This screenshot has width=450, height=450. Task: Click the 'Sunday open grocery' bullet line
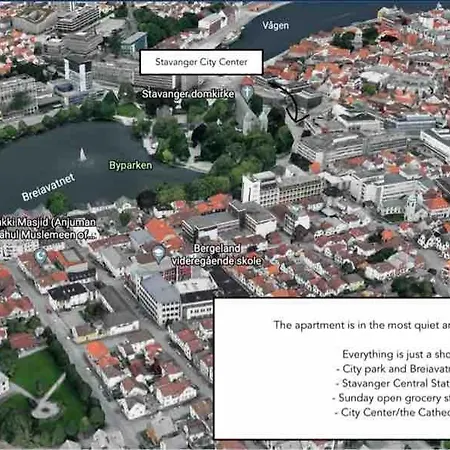pyautogui.click(x=391, y=398)
